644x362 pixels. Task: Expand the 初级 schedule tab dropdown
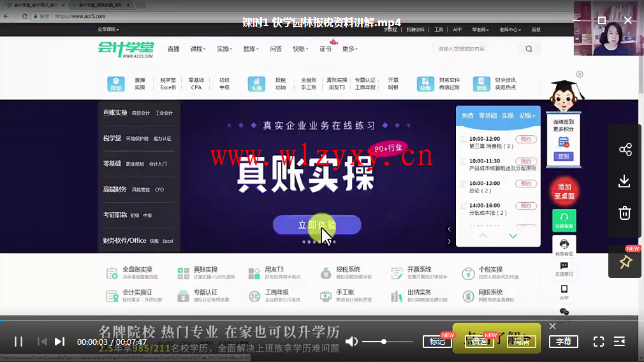tap(527, 116)
